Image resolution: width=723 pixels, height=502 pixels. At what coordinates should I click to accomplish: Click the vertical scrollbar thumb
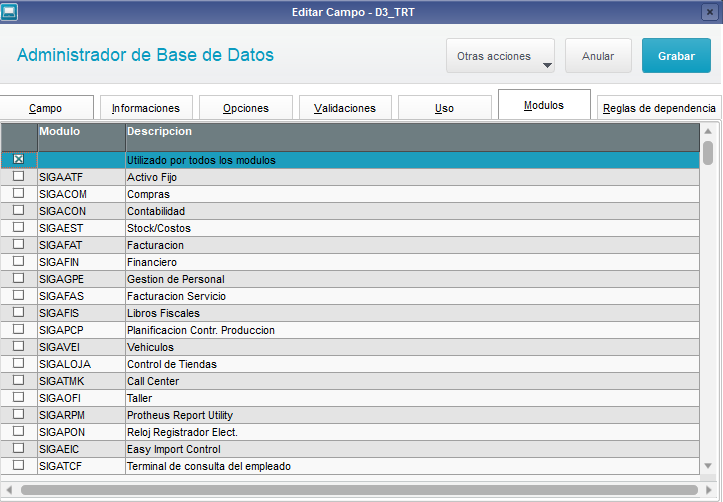(708, 153)
